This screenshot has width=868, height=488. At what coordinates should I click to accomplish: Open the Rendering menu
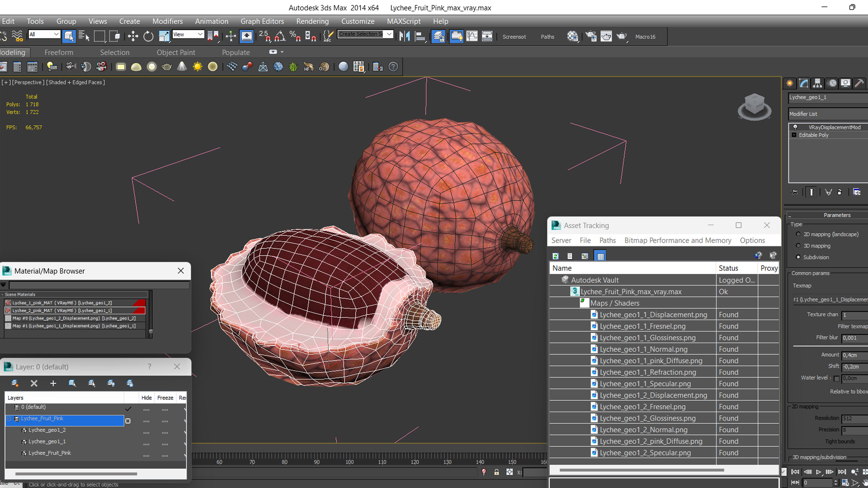(x=312, y=21)
